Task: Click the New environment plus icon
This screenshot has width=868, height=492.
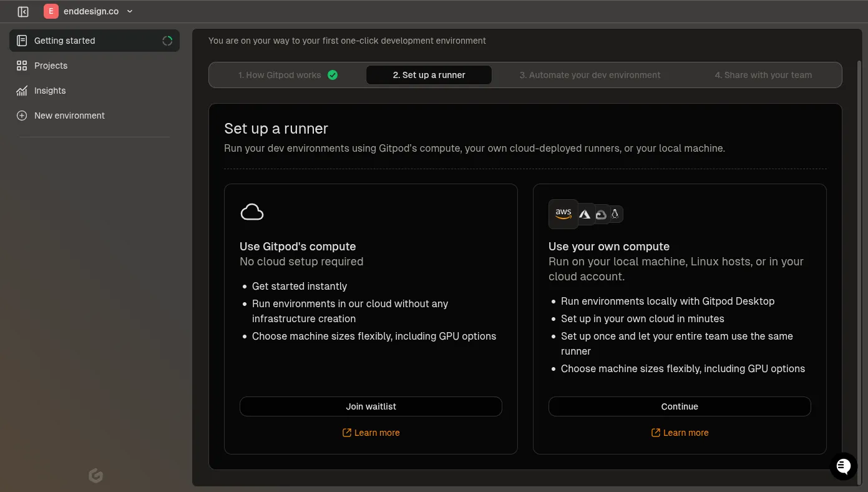Action: 22,116
